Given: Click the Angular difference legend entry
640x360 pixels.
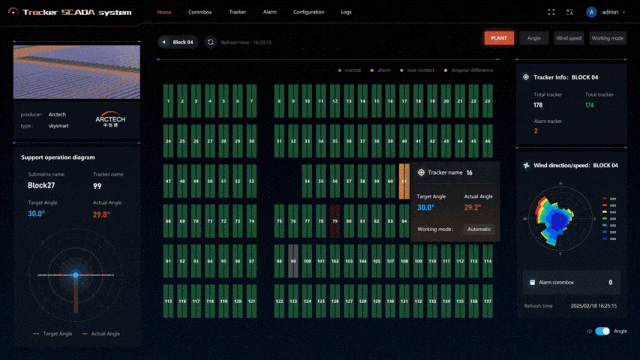Looking at the screenshot, I should click(x=468, y=70).
